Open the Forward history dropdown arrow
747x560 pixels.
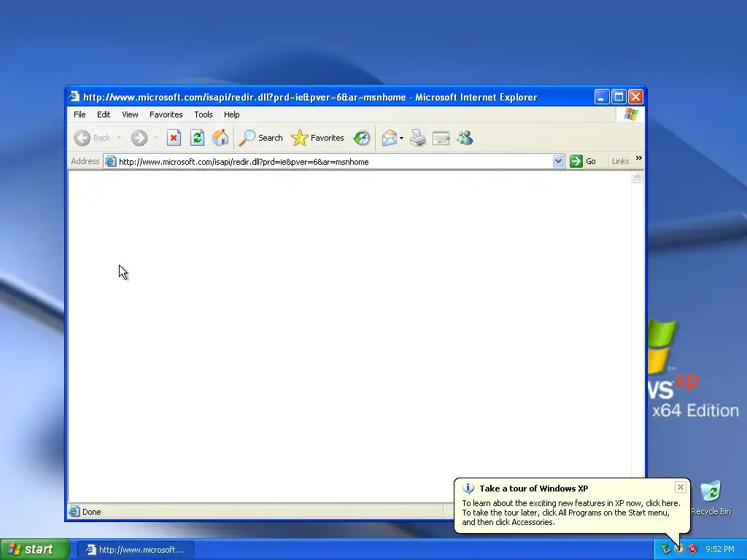point(156,138)
